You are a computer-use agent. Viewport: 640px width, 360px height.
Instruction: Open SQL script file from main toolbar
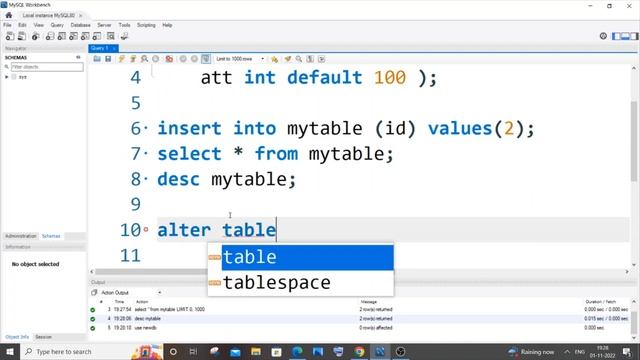[x=22, y=36]
